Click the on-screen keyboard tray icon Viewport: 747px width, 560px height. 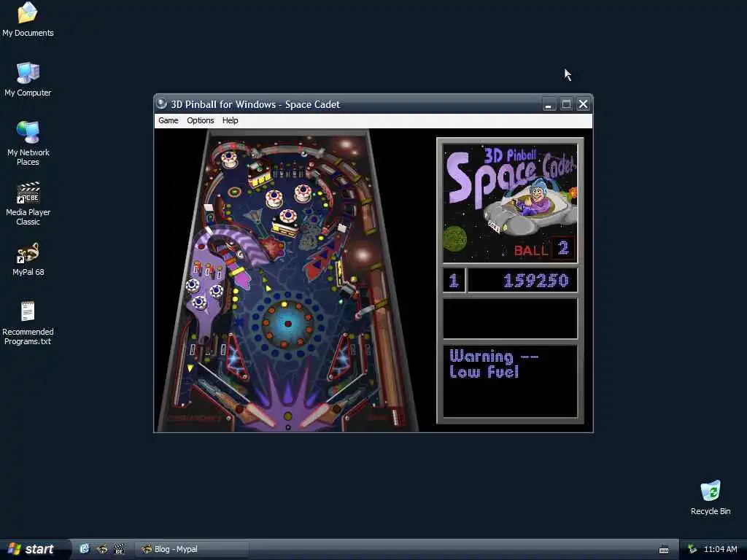tap(664, 550)
